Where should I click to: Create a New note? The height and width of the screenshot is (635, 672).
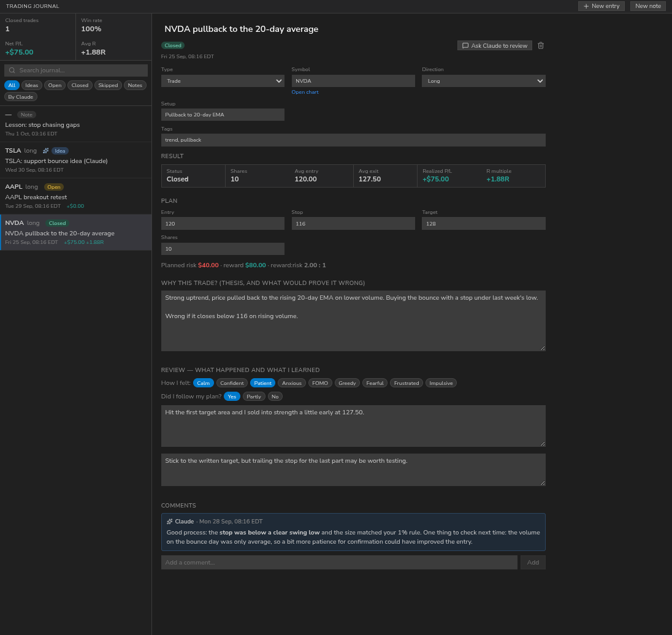point(648,6)
